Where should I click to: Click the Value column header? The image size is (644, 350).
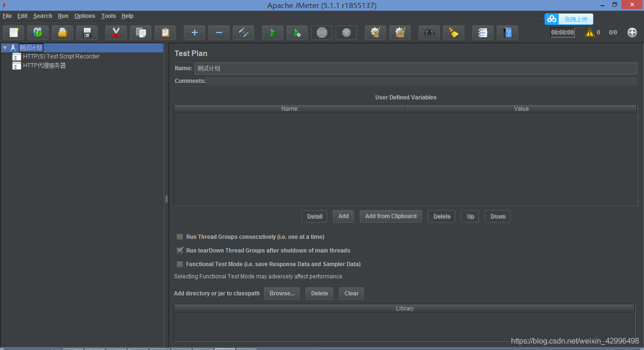pyautogui.click(x=521, y=109)
